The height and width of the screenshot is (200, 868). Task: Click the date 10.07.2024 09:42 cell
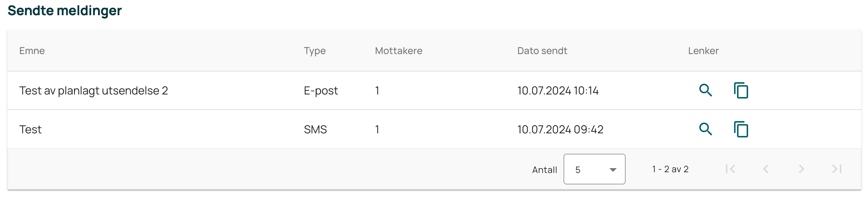pyautogui.click(x=561, y=130)
